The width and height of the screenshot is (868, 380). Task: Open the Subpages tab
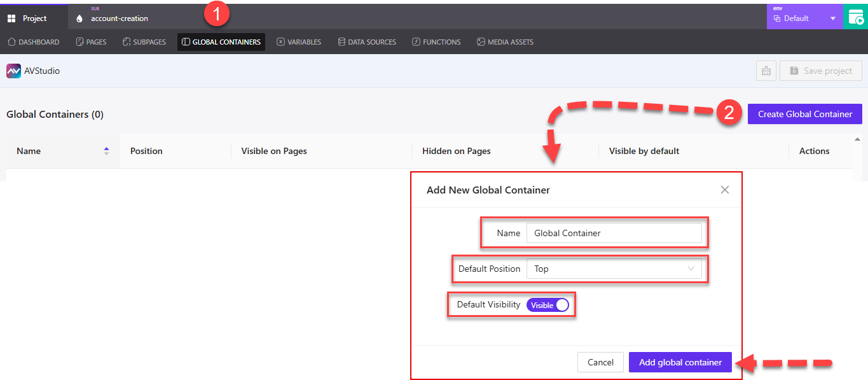point(144,41)
